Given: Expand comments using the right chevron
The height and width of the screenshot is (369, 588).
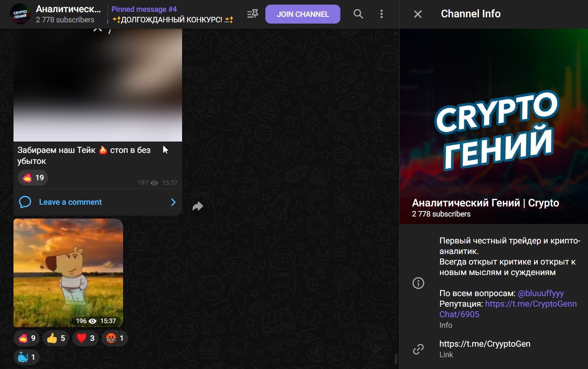Looking at the screenshot, I should click(173, 202).
